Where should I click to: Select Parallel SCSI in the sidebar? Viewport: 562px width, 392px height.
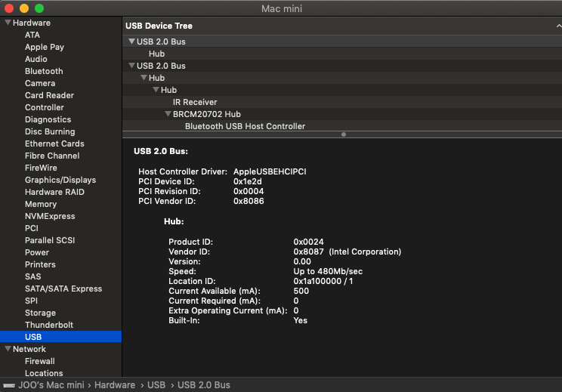click(50, 240)
